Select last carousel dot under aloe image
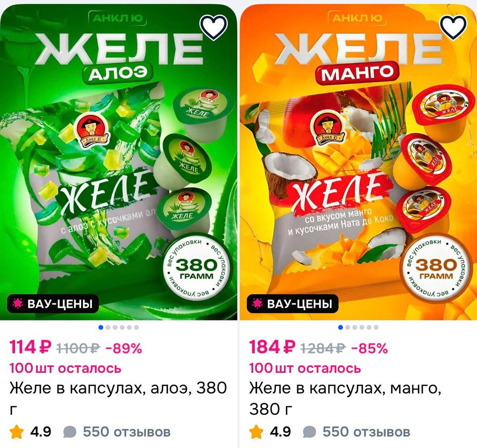The height and width of the screenshot is (448, 477). click(136, 327)
